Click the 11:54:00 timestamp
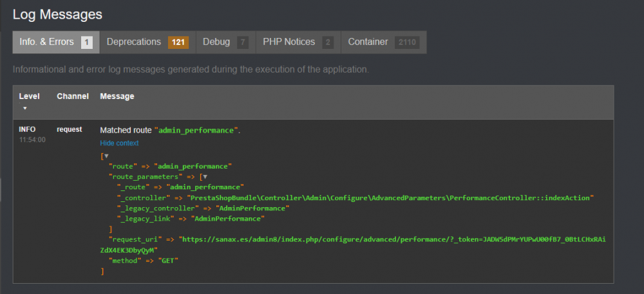Viewport: 644px width, 294px height. [x=32, y=140]
